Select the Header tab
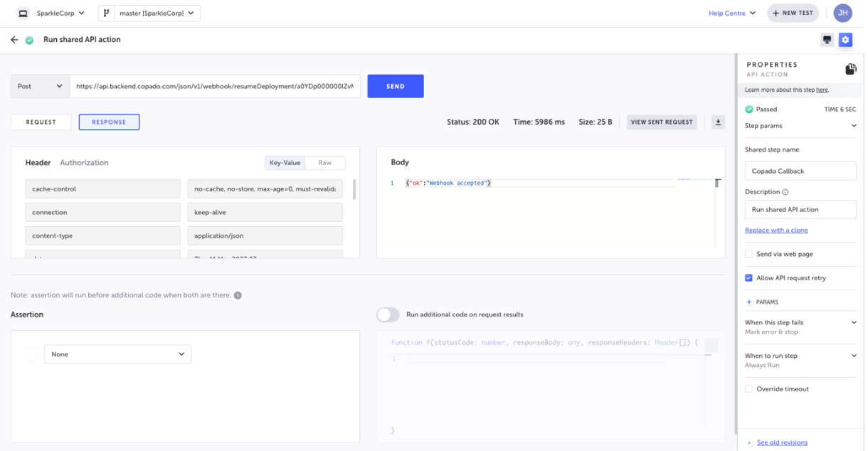The width and height of the screenshot is (868, 451). 38,163
